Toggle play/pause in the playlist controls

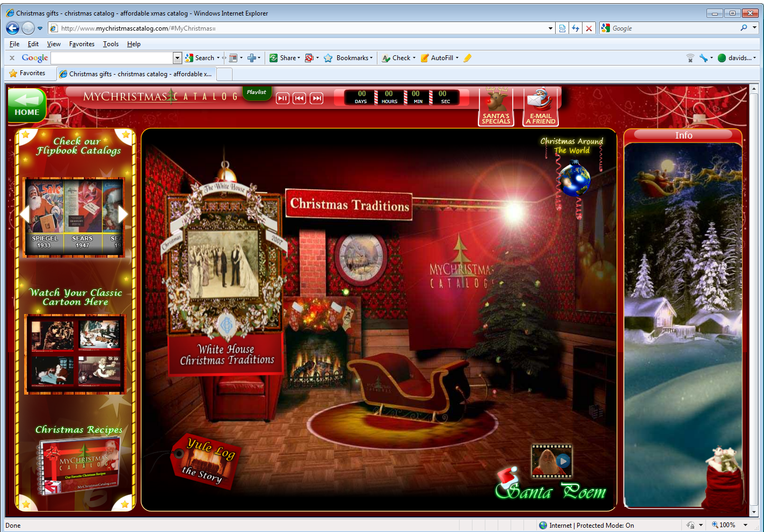[282, 98]
